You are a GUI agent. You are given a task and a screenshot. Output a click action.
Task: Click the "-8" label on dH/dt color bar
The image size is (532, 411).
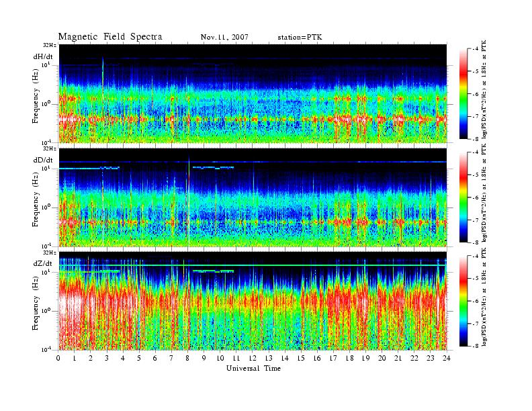tap(476, 139)
